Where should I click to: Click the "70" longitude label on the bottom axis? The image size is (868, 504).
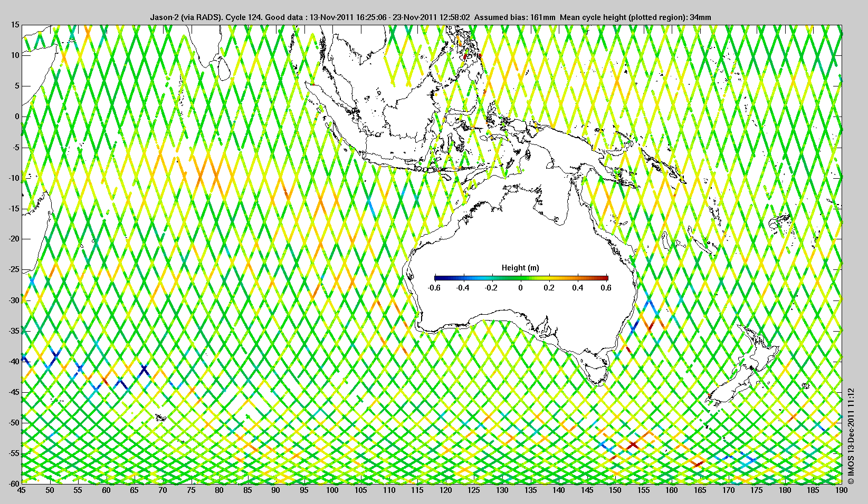[x=163, y=490]
